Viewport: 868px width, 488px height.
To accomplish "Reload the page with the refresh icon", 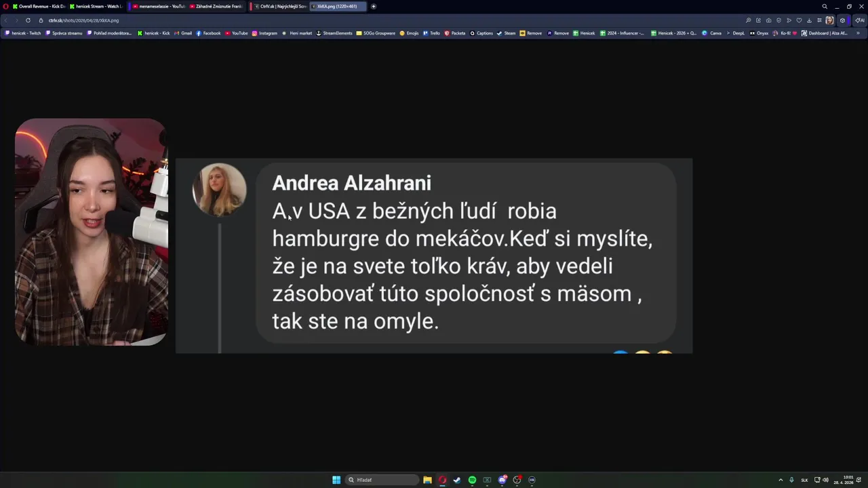I will [x=28, y=20].
